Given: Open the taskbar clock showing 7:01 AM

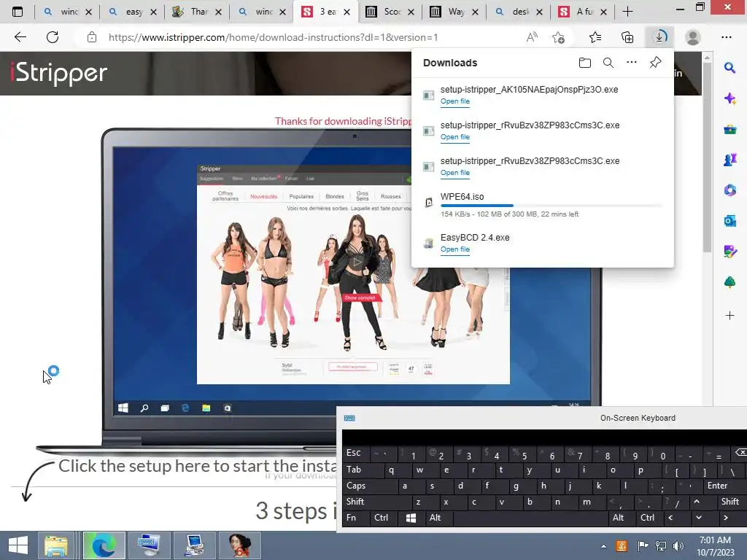Looking at the screenshot, I should [x=715, y=546].
